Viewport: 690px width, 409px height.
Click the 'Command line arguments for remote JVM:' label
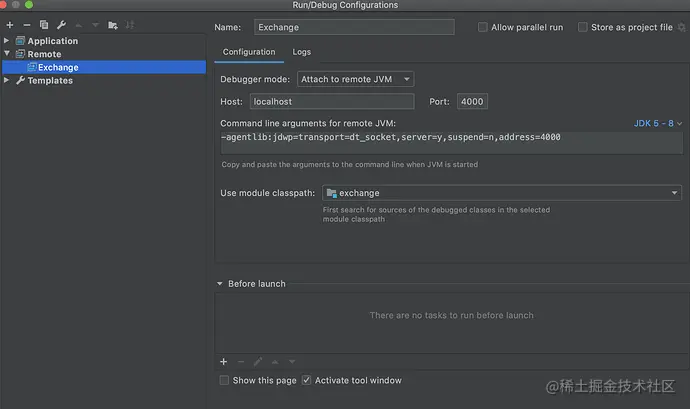308,123
